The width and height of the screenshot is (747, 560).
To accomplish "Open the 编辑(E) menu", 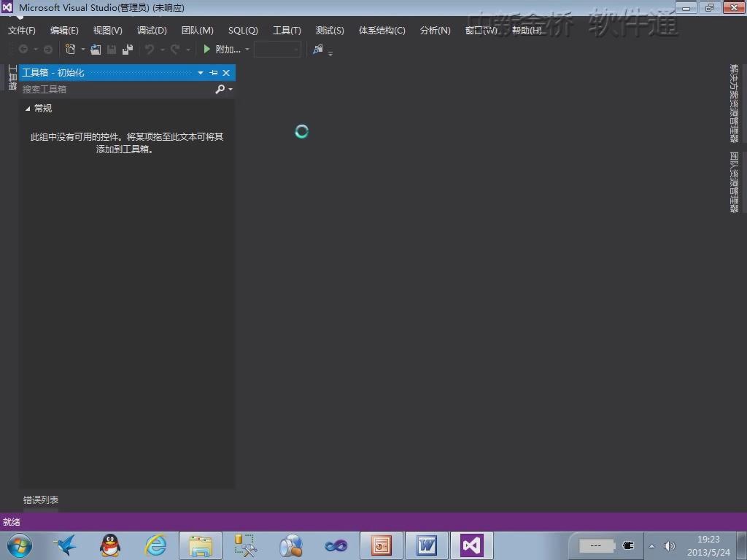I will pyautogui.click(x=64, y=31).
